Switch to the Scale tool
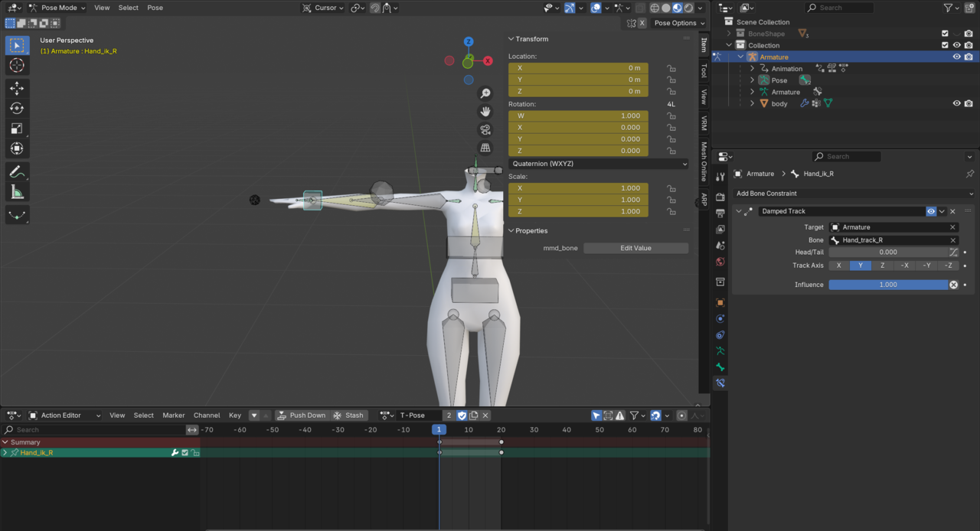 [x=17, y=129]
